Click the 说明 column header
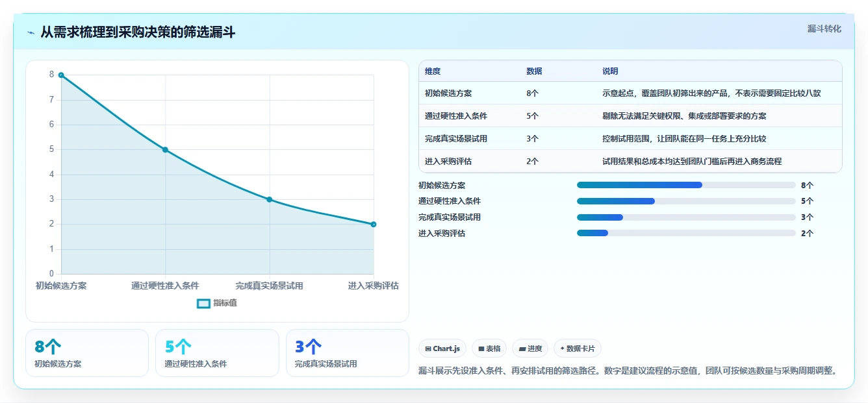The image size is (868, 403). coord(610,71)
